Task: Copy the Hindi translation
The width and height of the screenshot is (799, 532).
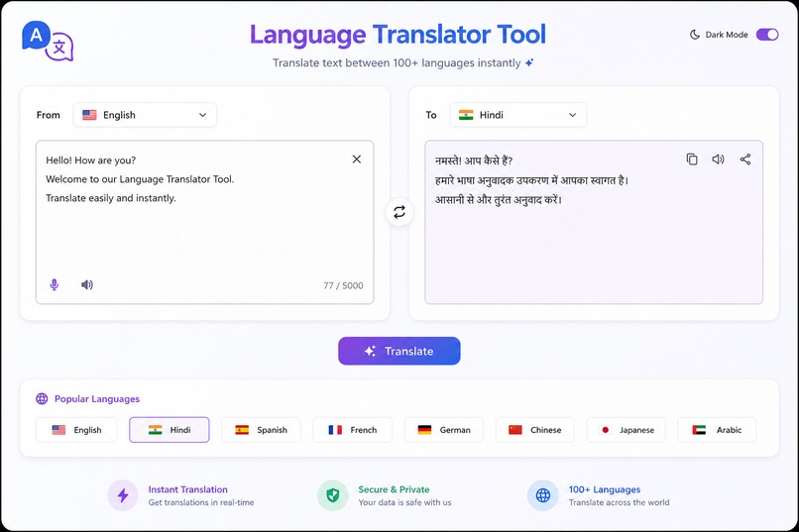Action: click(x=692, y=160)
